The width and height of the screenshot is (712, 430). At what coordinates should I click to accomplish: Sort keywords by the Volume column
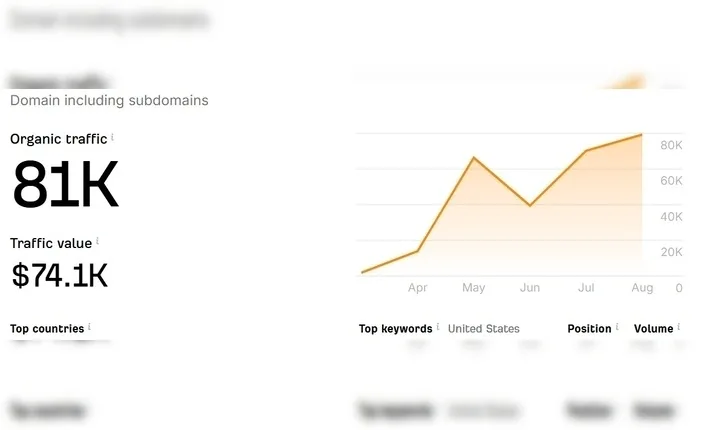coord(653,328)
